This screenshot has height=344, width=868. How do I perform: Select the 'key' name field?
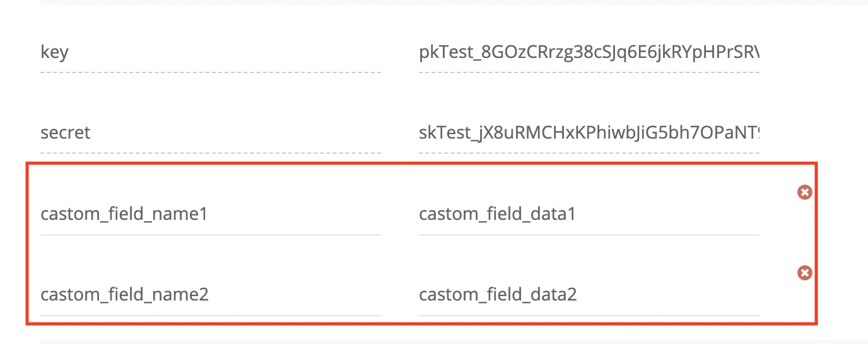tap(211, 53)
